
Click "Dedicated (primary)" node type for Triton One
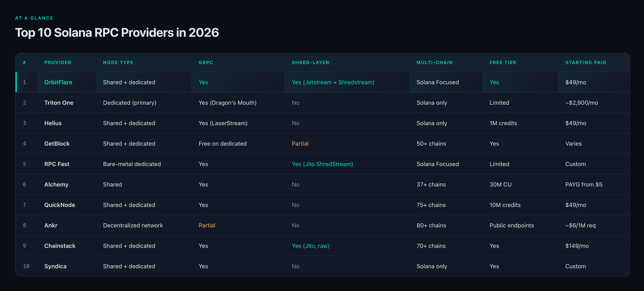tap(130, 103)
